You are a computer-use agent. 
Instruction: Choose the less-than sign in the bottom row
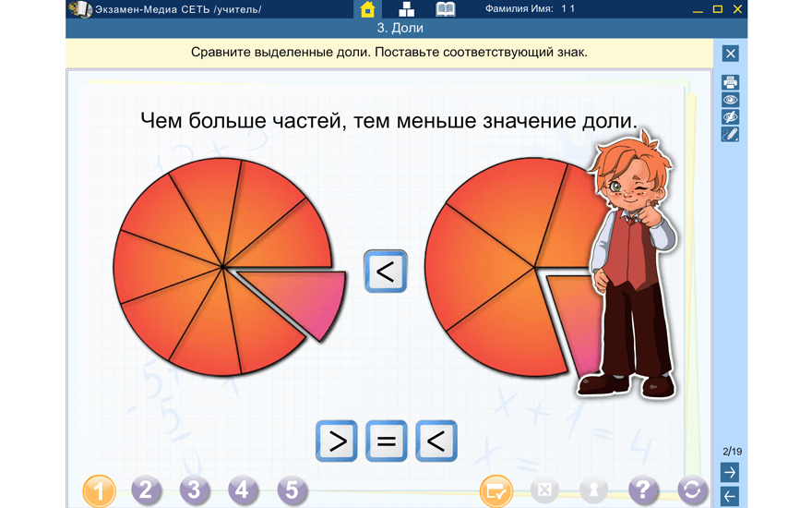coord(436,441)
